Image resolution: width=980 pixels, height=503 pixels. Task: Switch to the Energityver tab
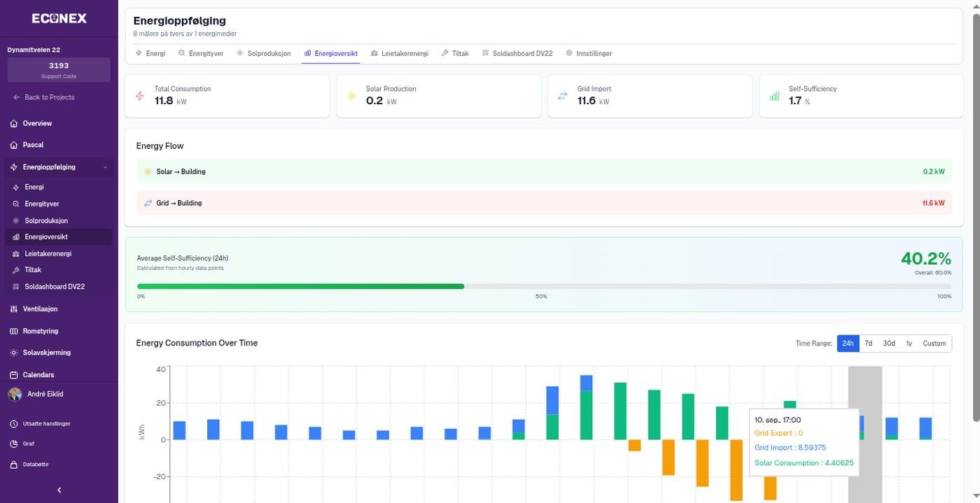(201, 53)
